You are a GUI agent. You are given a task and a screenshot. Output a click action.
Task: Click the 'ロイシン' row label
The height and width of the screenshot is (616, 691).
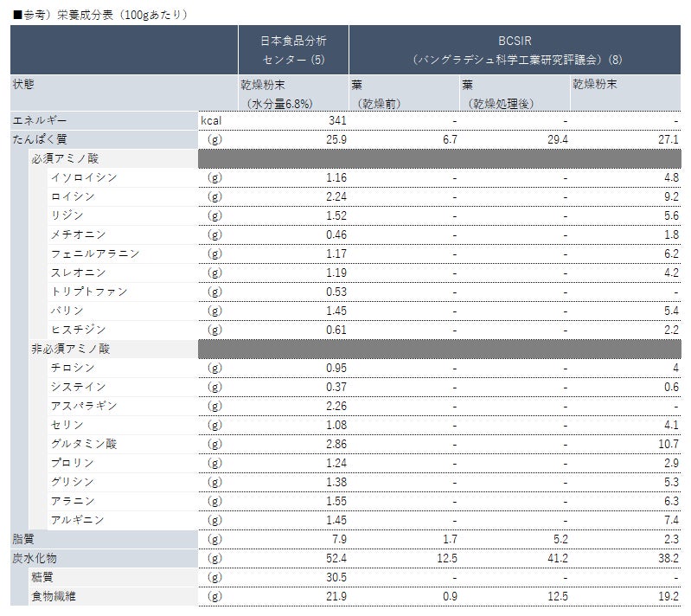point(73,196)
